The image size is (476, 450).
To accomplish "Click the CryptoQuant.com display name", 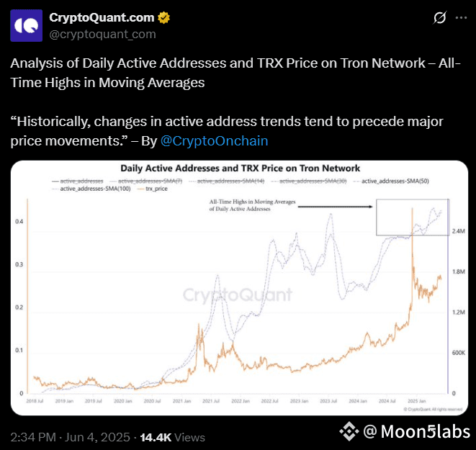I will 102,17.
